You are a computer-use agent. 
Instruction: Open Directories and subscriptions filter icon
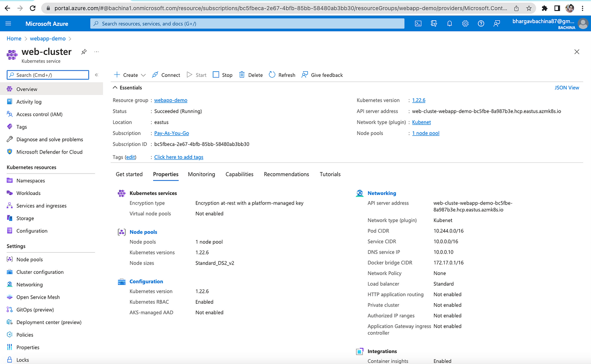tap(434, 24)
